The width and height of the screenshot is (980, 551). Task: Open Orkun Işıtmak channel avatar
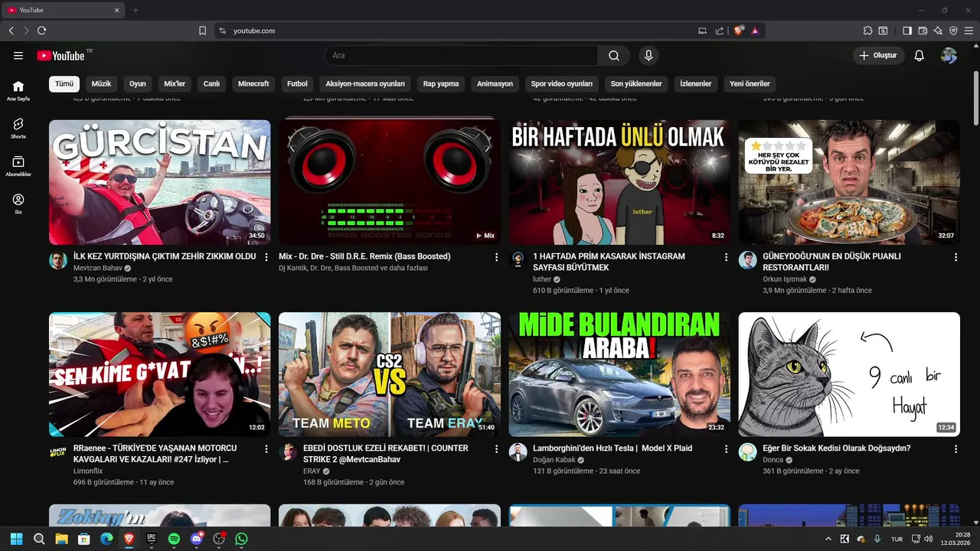click(x=747, y=260)
